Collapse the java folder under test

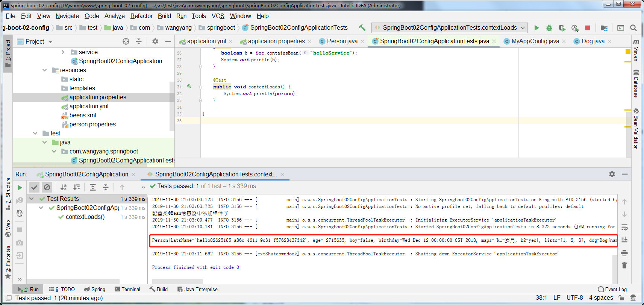pyautogui.click(x=44, y=142)
